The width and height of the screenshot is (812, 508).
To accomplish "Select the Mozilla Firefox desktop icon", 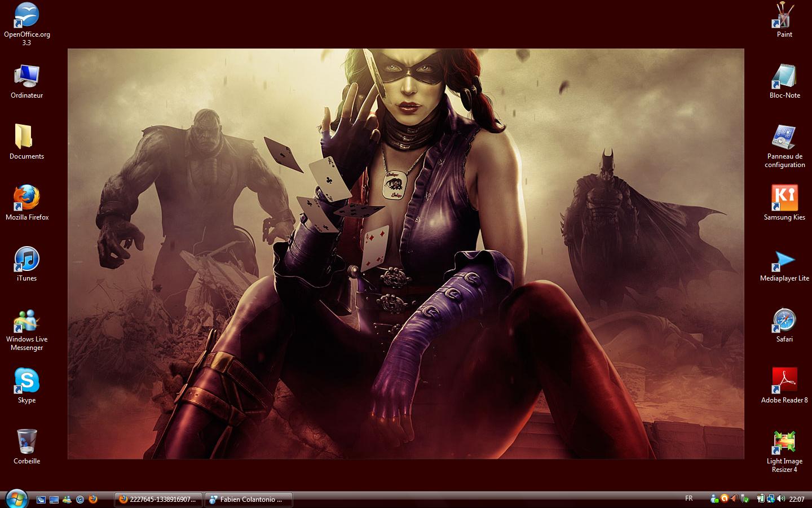I will (x=27, y=198).
